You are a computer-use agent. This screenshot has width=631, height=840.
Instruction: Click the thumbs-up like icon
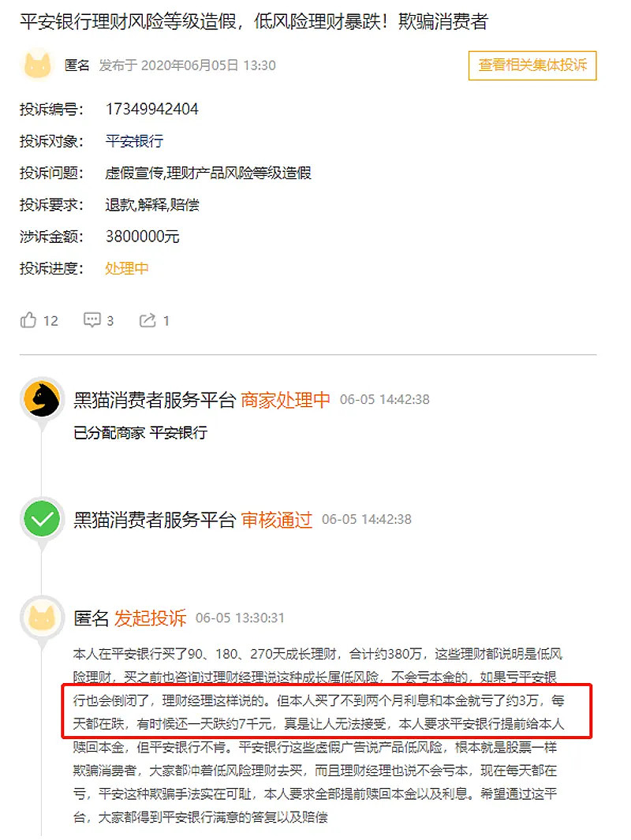(x=28, y=319)
